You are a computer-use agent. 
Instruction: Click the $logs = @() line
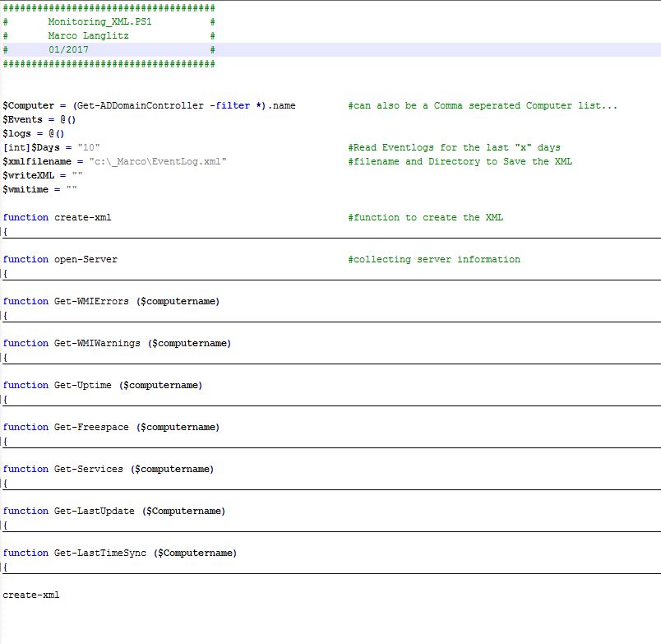(34, 133)
